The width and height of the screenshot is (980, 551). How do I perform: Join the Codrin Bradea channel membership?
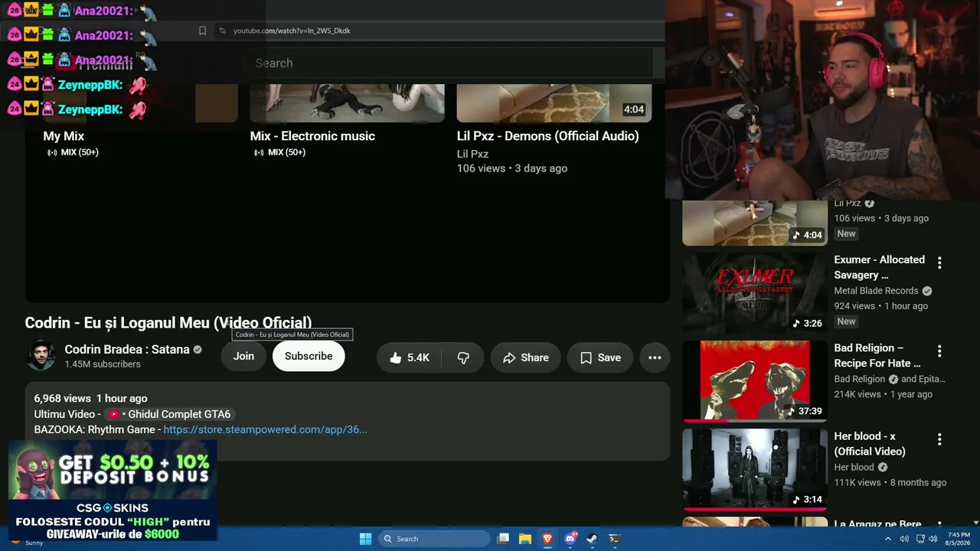[243, 356]
